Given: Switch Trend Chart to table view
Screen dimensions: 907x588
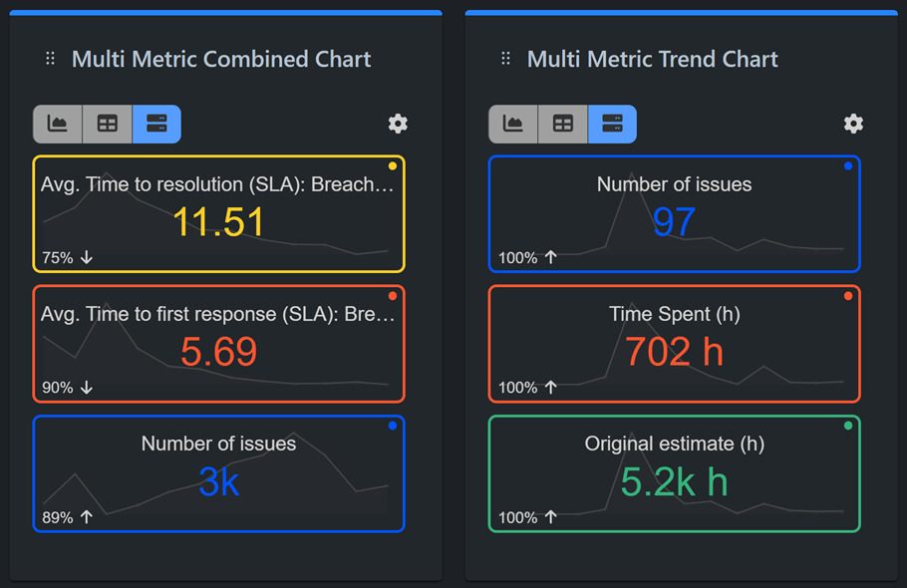Looking at the screenshot, I should 562,124.
